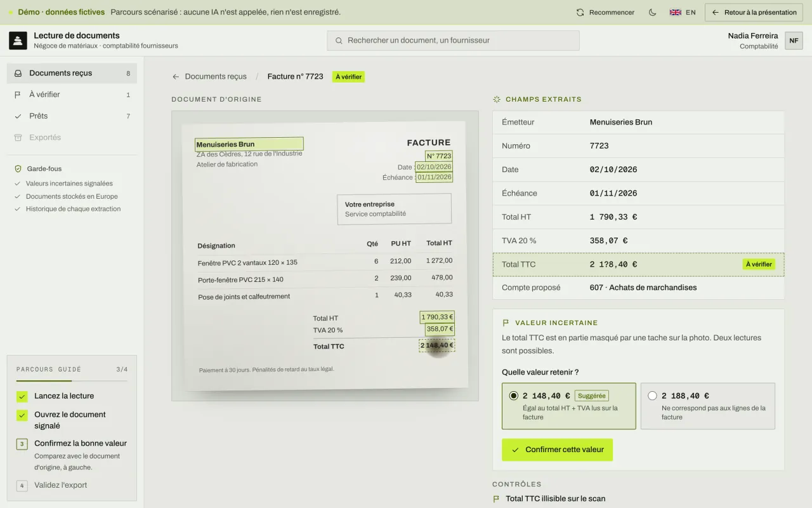
Task: Toggle the Ouvrez le document signalé checkbox
Action: pos(22,415)
